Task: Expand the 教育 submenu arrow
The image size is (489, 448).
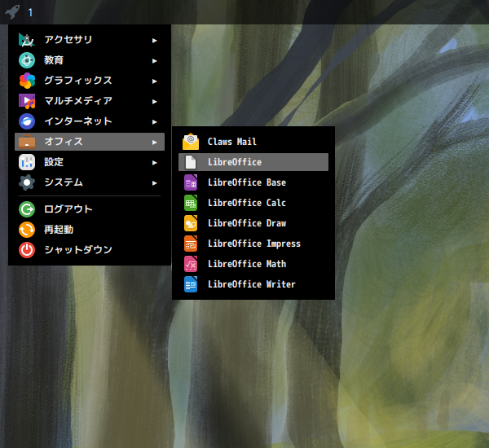Action: 154,61
